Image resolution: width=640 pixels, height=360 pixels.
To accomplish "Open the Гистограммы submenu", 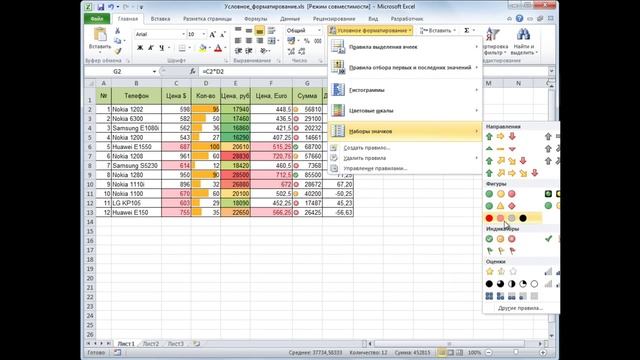I will click(x=405, y=90).
